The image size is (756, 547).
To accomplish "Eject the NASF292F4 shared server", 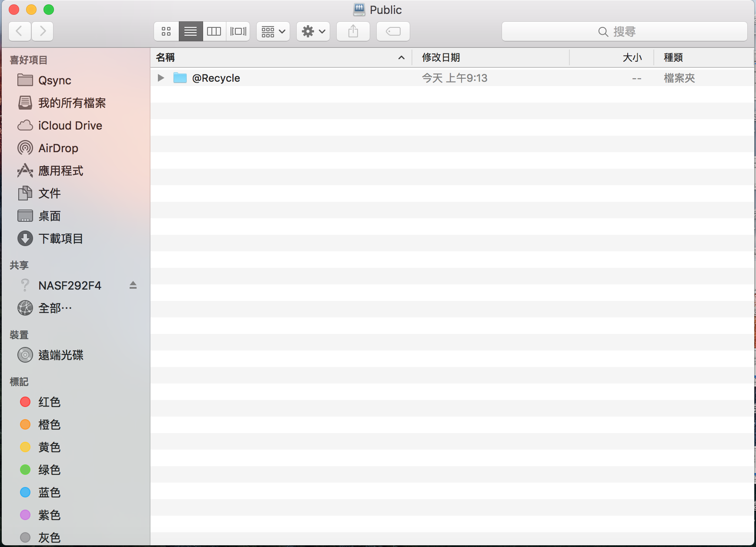I will point(133,285).
